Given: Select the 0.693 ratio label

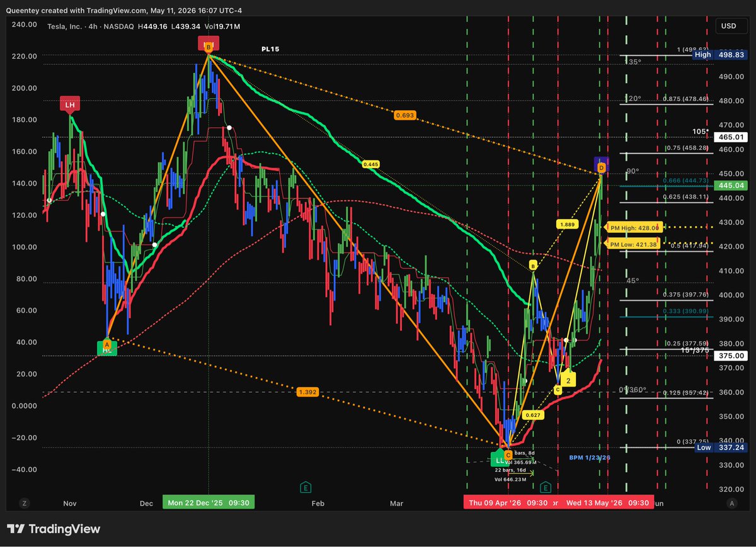Looking at the screenshot, I should click(404, 115).
